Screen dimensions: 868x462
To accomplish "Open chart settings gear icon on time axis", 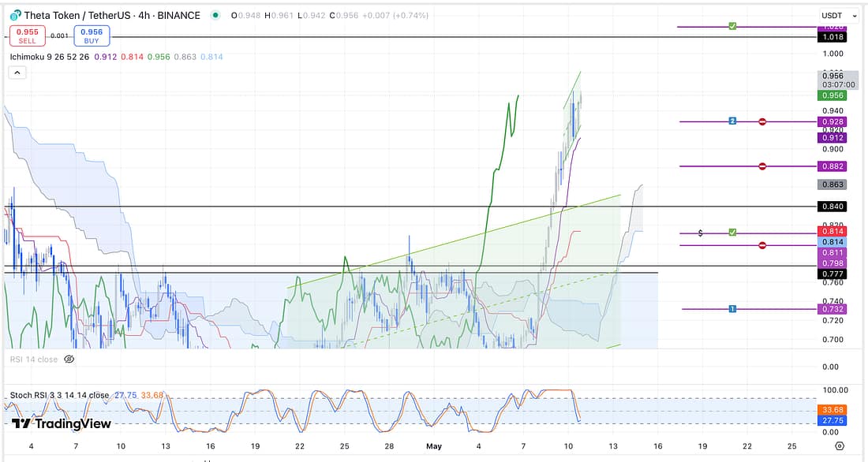I will pyautogui.click(x=839, y=446).
